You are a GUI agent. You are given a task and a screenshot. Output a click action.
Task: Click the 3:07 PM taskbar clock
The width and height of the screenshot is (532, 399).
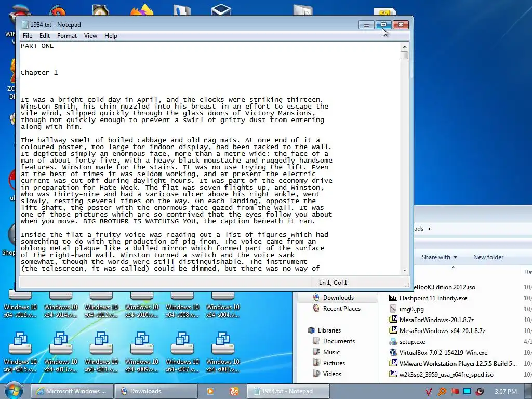[x=506, y=392]
